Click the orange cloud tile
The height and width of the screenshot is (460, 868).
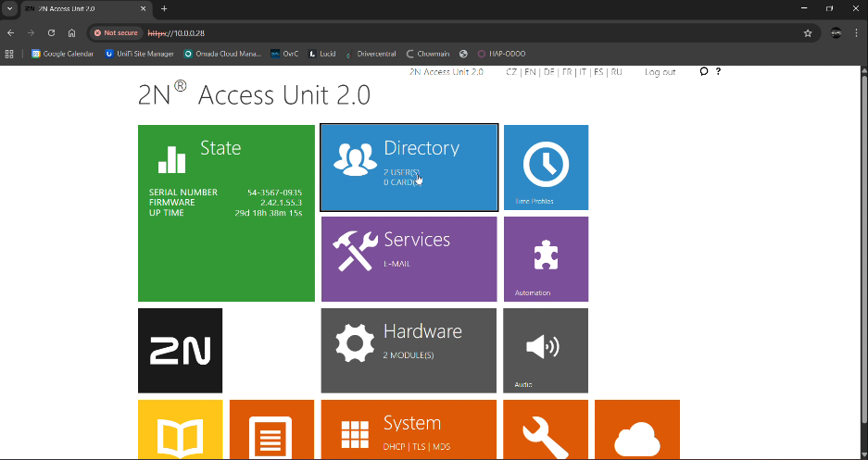637,429
